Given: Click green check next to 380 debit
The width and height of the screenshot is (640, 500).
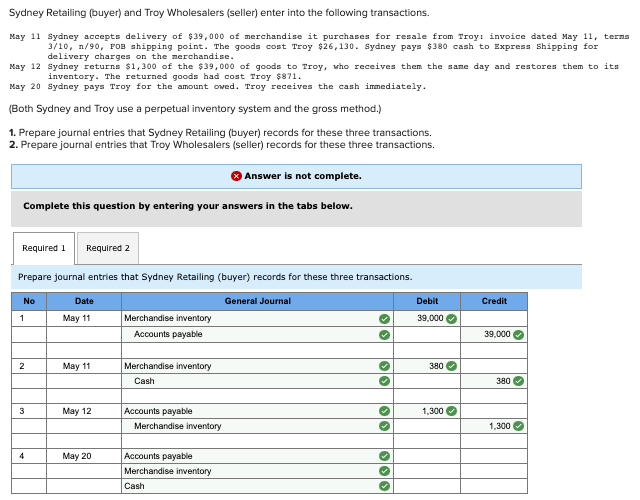Looking at the screenshot, I should pyautogui.click(x=451, y=366).
